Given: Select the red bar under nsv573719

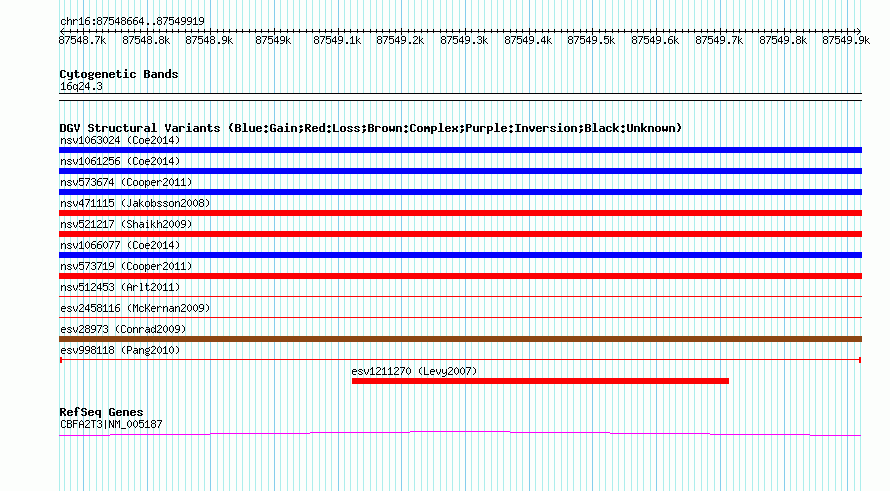Looking at the screenshot, I should tap(460, 276).
